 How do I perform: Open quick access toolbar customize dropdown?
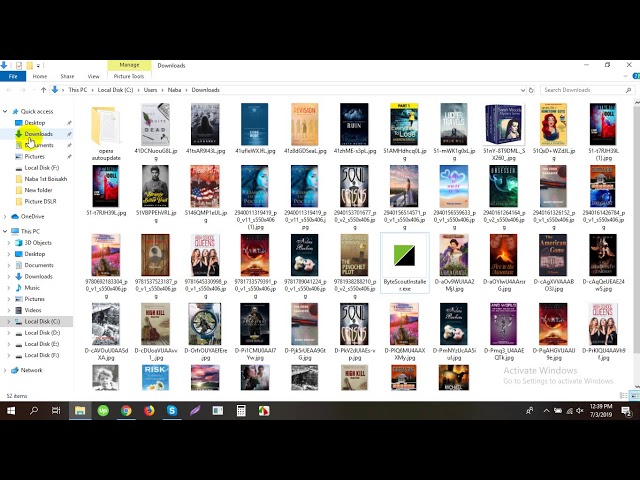click(x=38, y=65)
